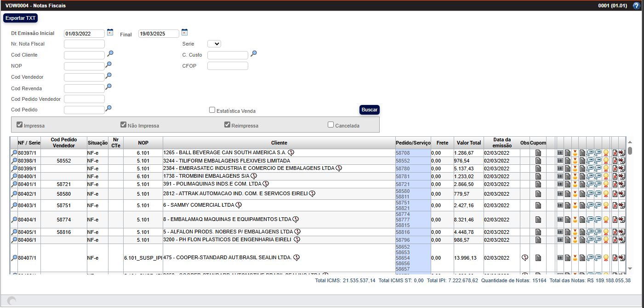Click the barcode icon in row 80397/1
The width and height of the screenshot is (644, 308).
tap(560, 153)
